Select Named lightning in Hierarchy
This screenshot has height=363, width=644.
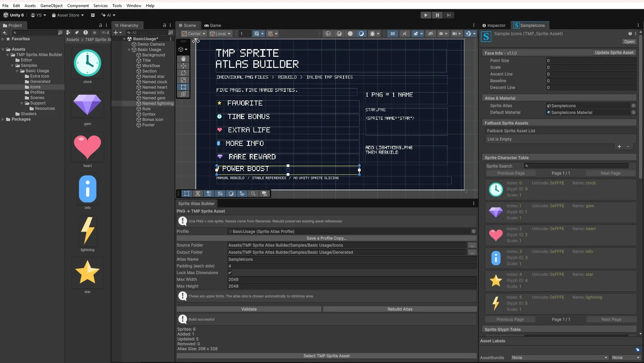[157, 103]
